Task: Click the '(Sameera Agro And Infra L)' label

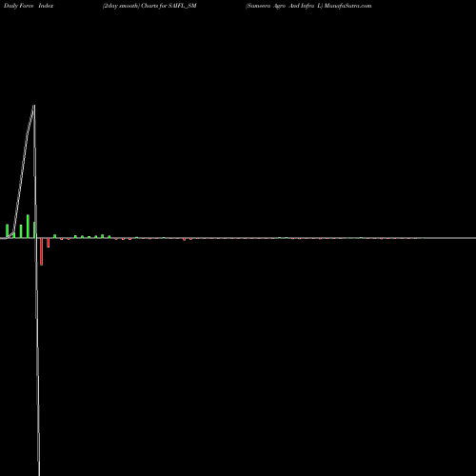Action: [284, 6]
